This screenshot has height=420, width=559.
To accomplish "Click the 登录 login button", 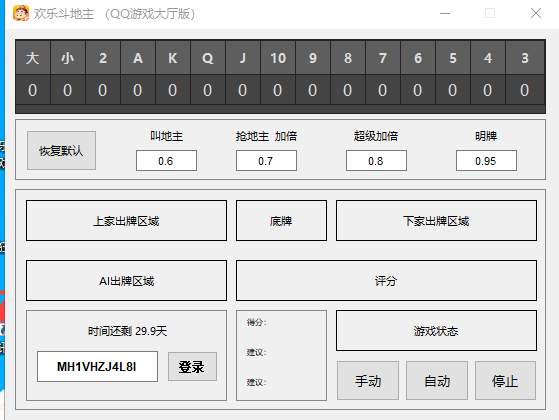I will click(x=192, y=367).
